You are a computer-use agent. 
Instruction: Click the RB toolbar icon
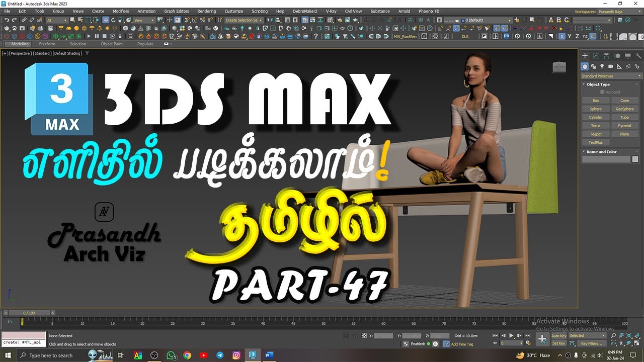(506, 36)
